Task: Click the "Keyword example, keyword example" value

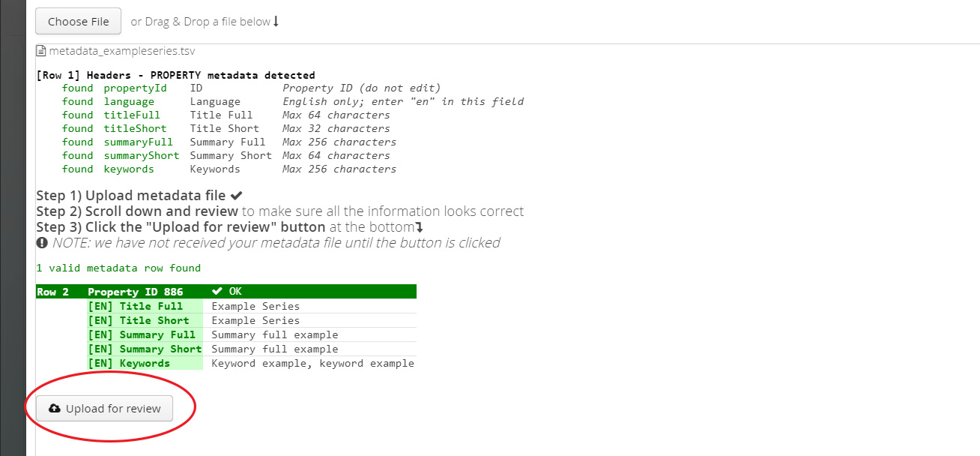Action: tap(312, 363)
